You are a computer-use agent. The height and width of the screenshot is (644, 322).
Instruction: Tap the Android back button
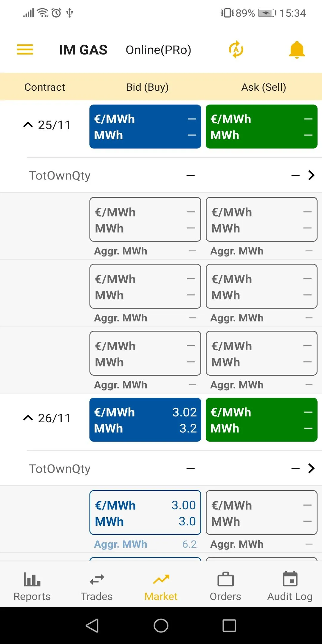coord(92,626)
